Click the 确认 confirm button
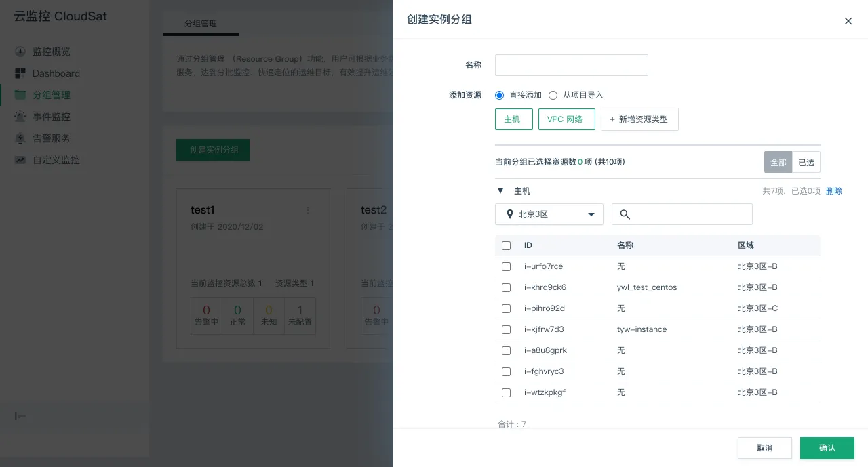The width and height of the screenshot is (868, 467). (827, 448)
